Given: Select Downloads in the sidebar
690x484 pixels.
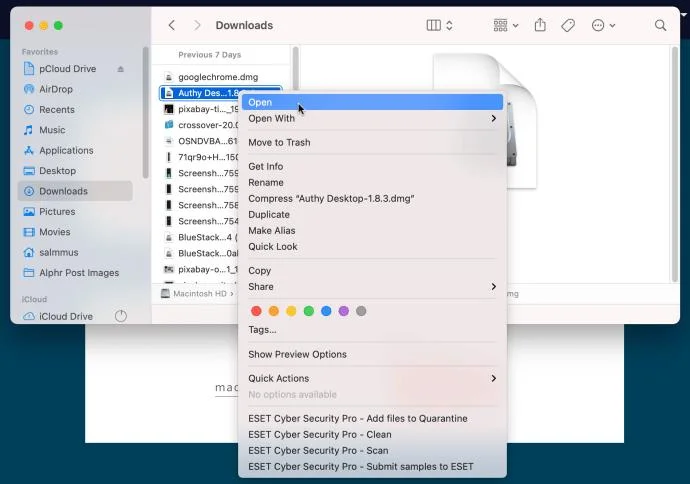Looking at the screenshot, I should [x=75, y=191].
